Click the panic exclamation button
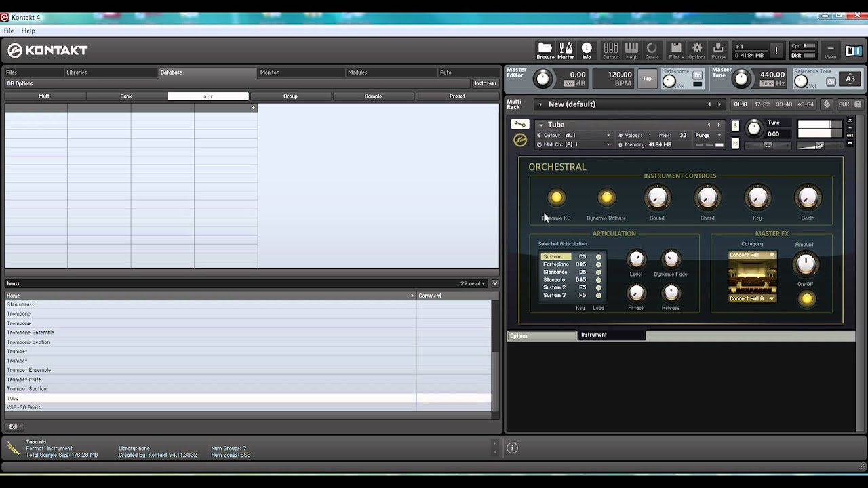Image resolution: width=868 pixels, height=488 pixels. click(x=776, y=51)
